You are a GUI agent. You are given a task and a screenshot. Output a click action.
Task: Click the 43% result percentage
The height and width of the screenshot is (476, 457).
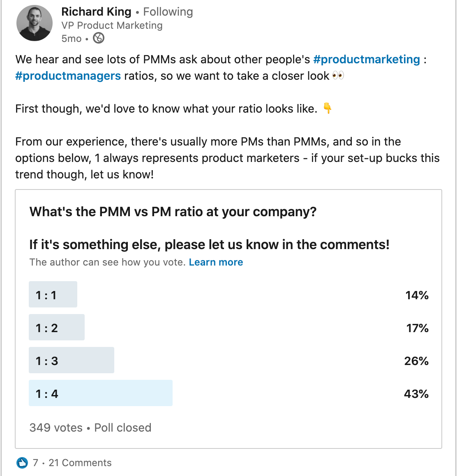point(416,394)
